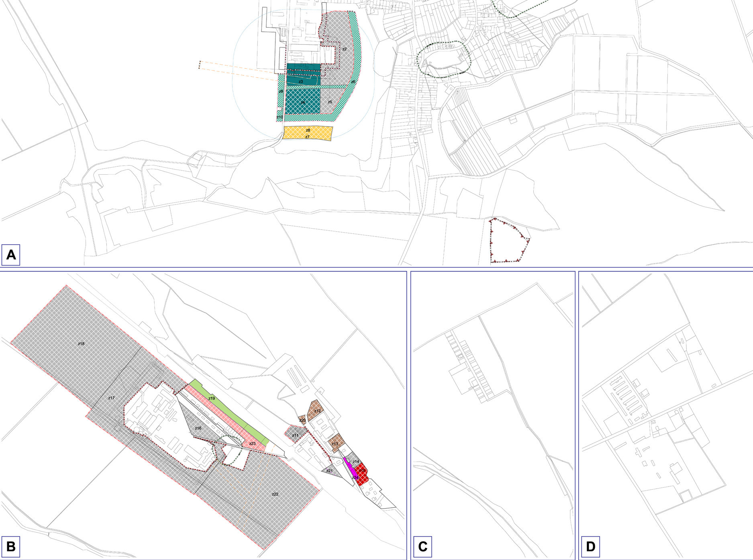Click the brown zone labeled z12
Image resolution: width=753 pixels, height=560 pixels.
pos(316,410)
